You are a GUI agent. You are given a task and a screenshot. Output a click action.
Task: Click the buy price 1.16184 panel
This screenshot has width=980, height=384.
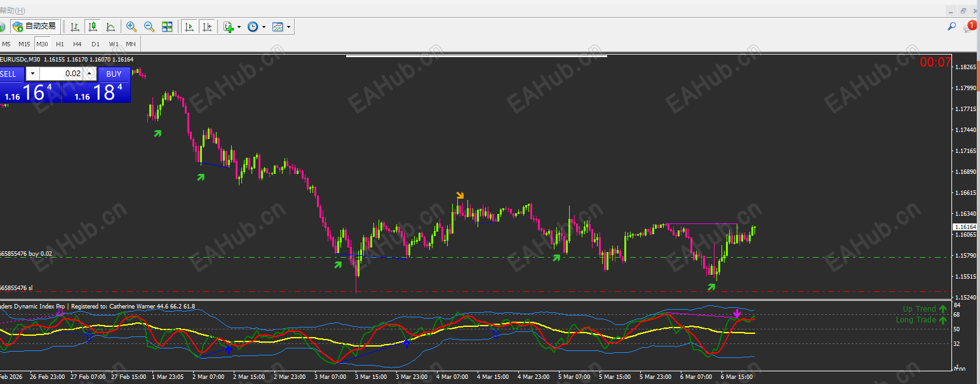coord(96,92)
